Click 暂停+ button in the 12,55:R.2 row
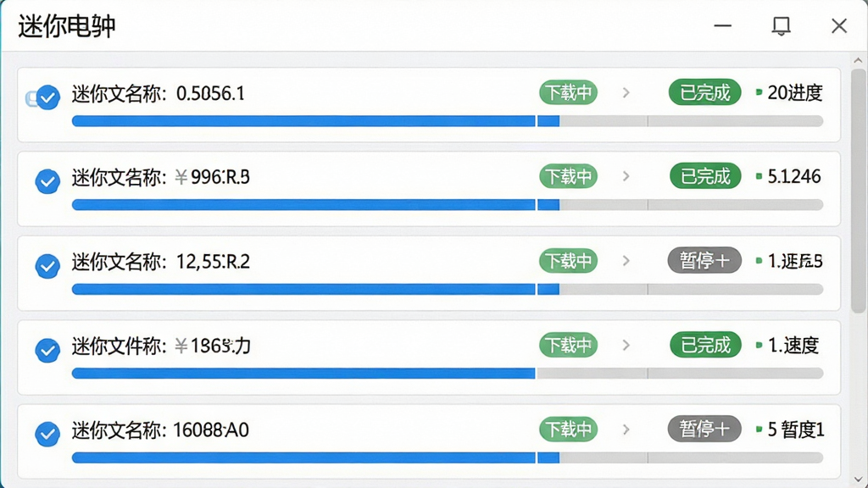Viewport: 868px width, 488px height. pos(704,261)
